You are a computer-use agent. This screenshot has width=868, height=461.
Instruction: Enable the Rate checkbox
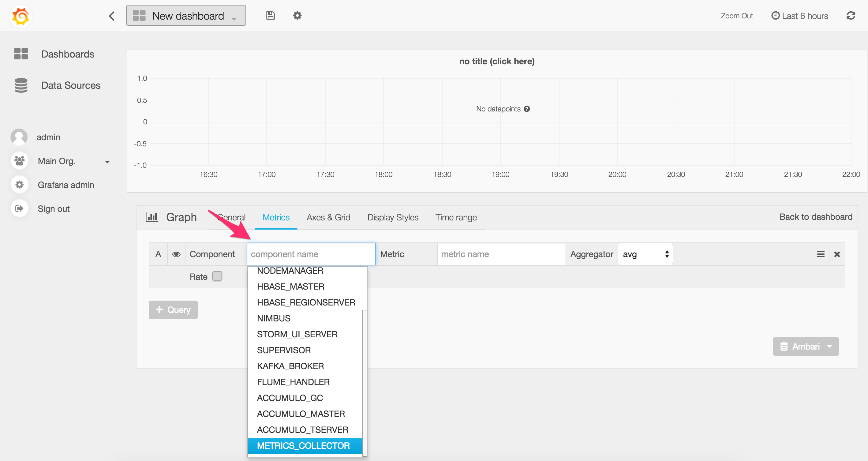217,276
